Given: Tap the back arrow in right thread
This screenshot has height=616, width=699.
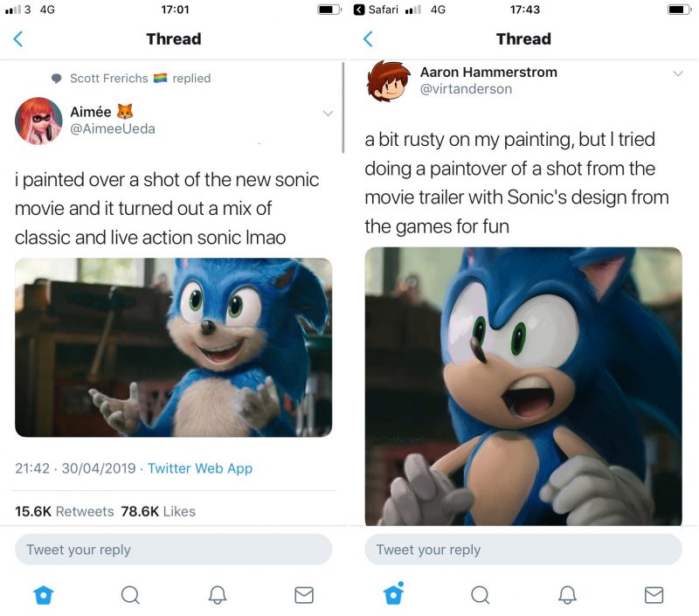Looking at the screenshot, I should [x=368, y=39].
